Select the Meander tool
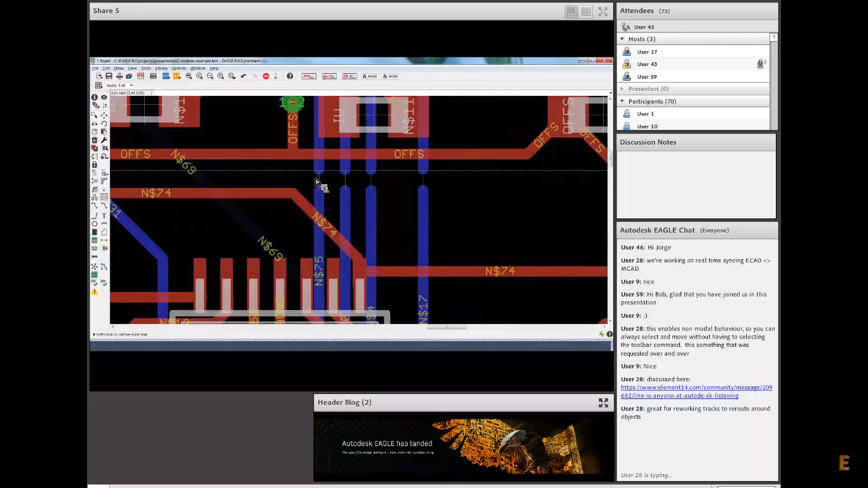Image resolution: width=868 pixels, height=488 pixels. coord(94,198)
